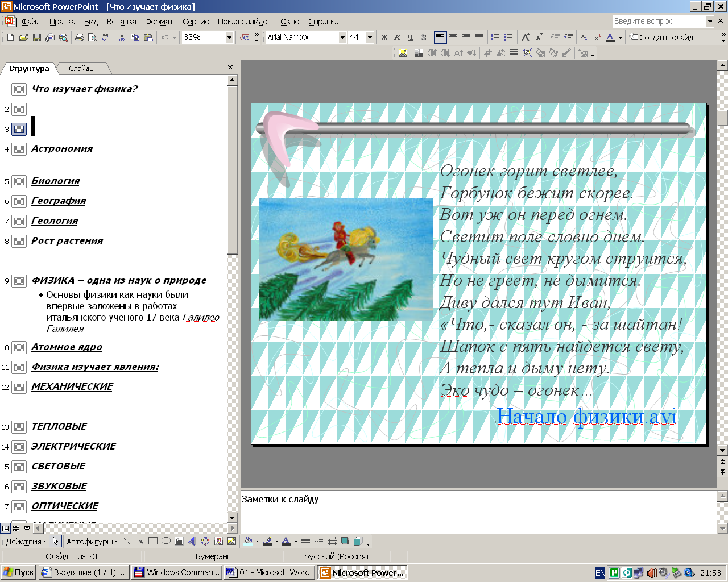728x582 pixels.
Task: Paste from clipboard using the paste icon
Action: tap(148, 38)
